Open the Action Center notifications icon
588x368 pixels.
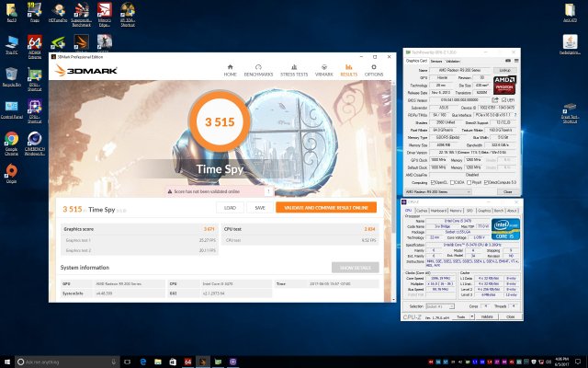(578, 362)
